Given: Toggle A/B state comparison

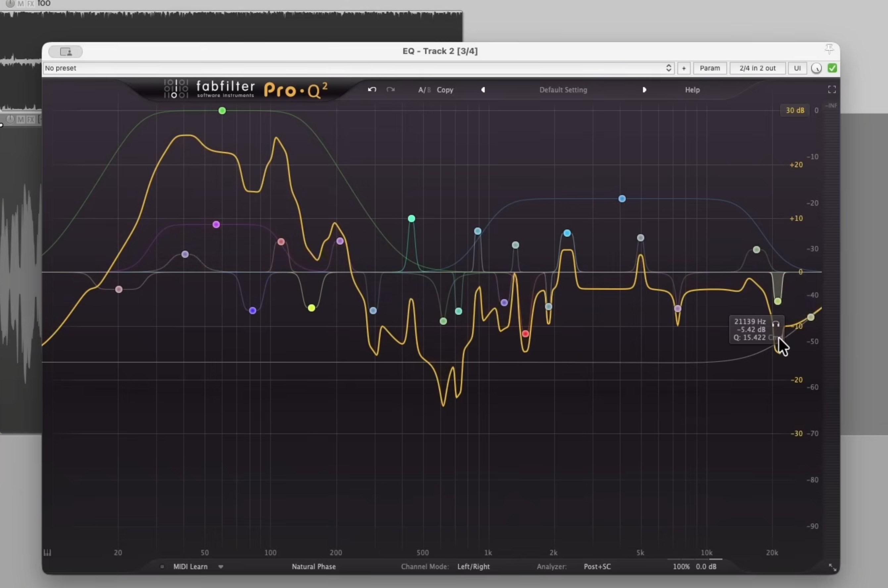Looking at the screenshot, I should point(424,90).
